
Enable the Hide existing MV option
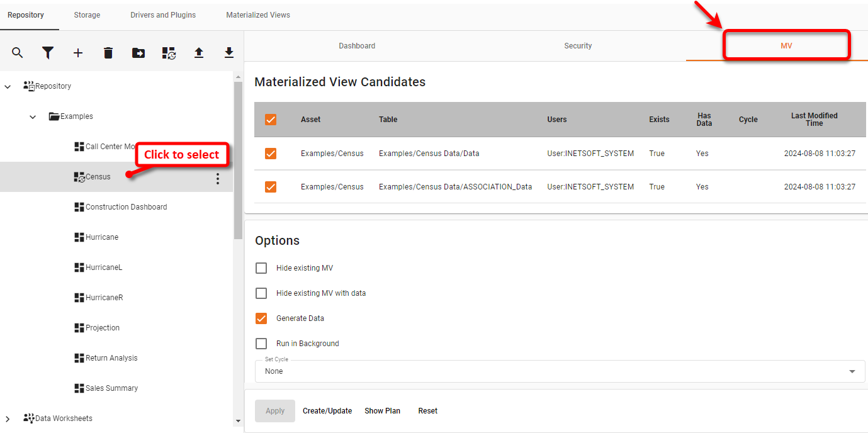(x=261, y=267)
